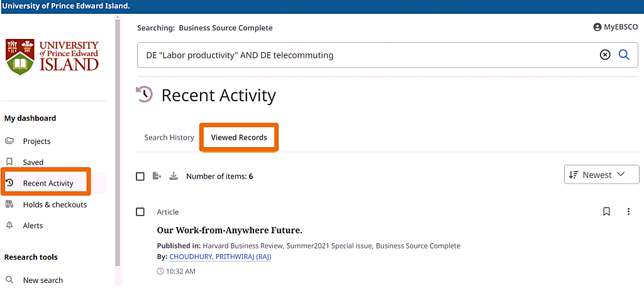Viewport: 644px width, 288px height.
Task: Expand the Newest sort dropdown
Action: pos(601,175)
